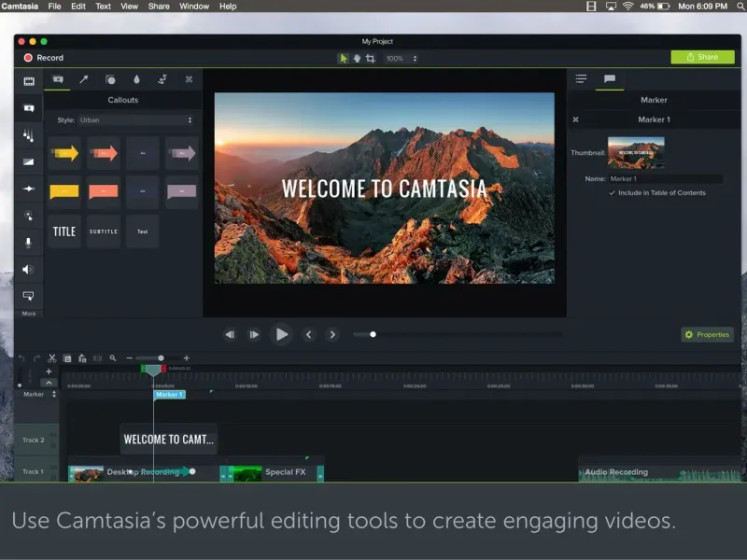Select the Crop tool in the canvas toolbar

(371, 58)
